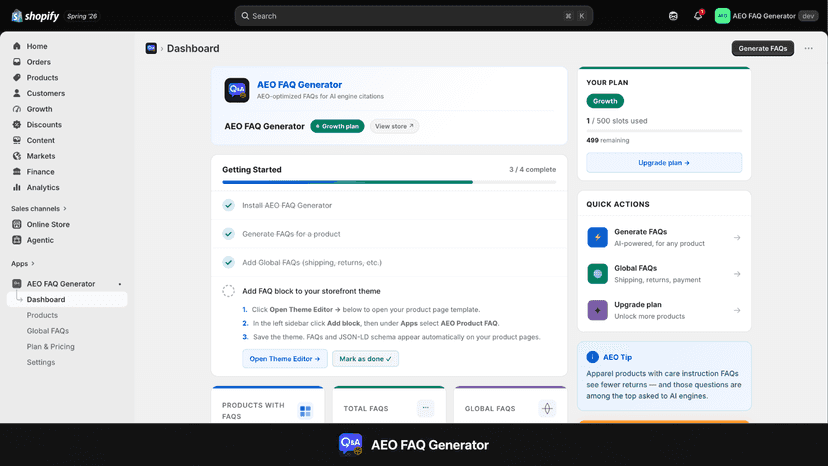Click the Global FAQs globe icon in Quick Actions

[x=597, y=274]
